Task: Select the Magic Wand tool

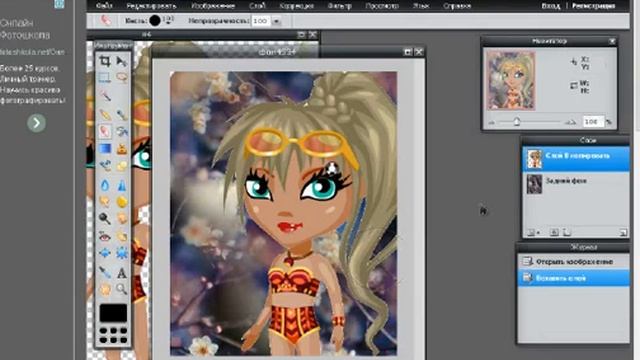Action: click(x=105, y=96)
